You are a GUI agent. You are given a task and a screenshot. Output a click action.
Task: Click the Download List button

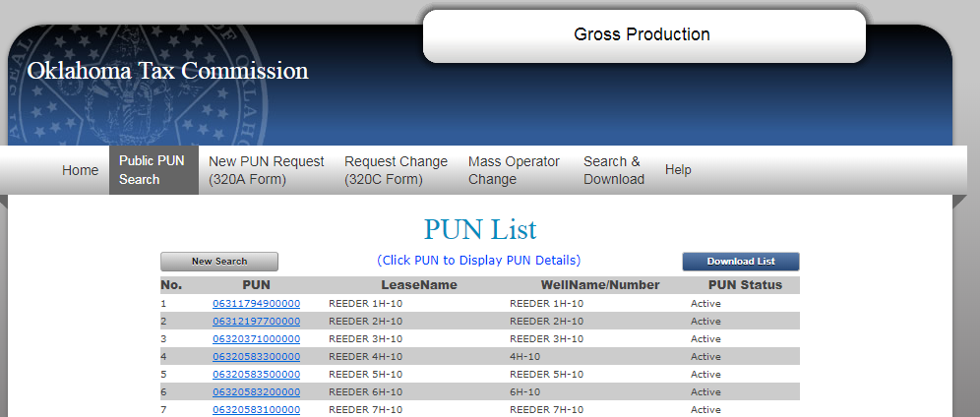741,262
